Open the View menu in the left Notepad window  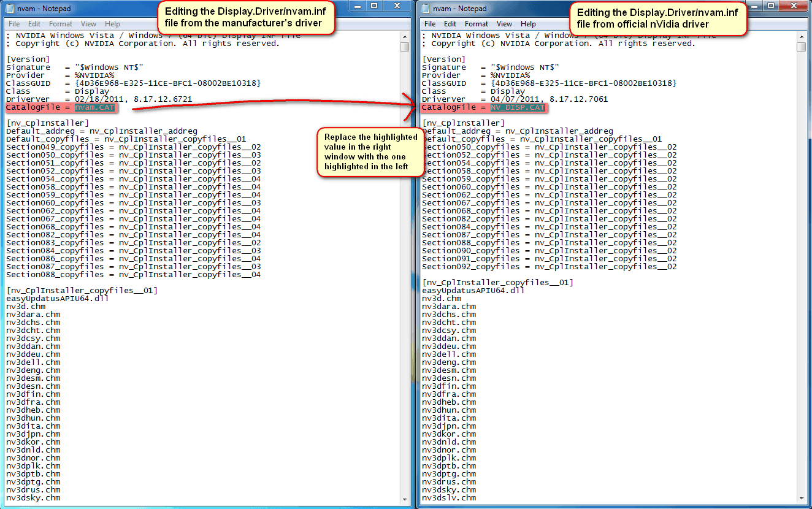pyautogui.click(x=89, y=24)
